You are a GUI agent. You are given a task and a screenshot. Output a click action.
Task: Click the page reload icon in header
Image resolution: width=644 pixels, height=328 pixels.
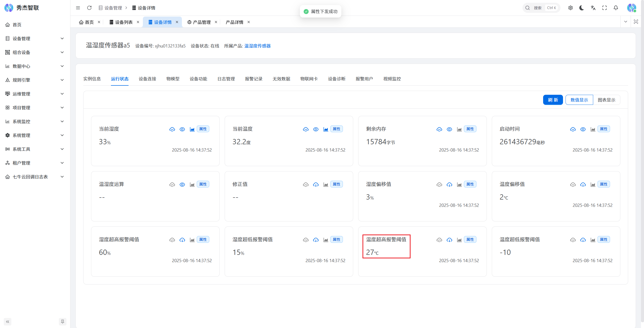click(89, 8)
